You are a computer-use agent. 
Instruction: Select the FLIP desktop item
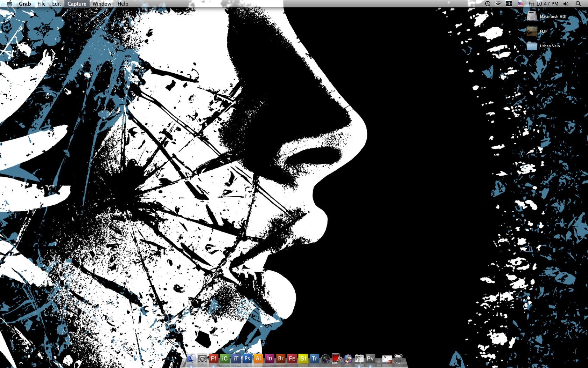click(x=532, y=31)
